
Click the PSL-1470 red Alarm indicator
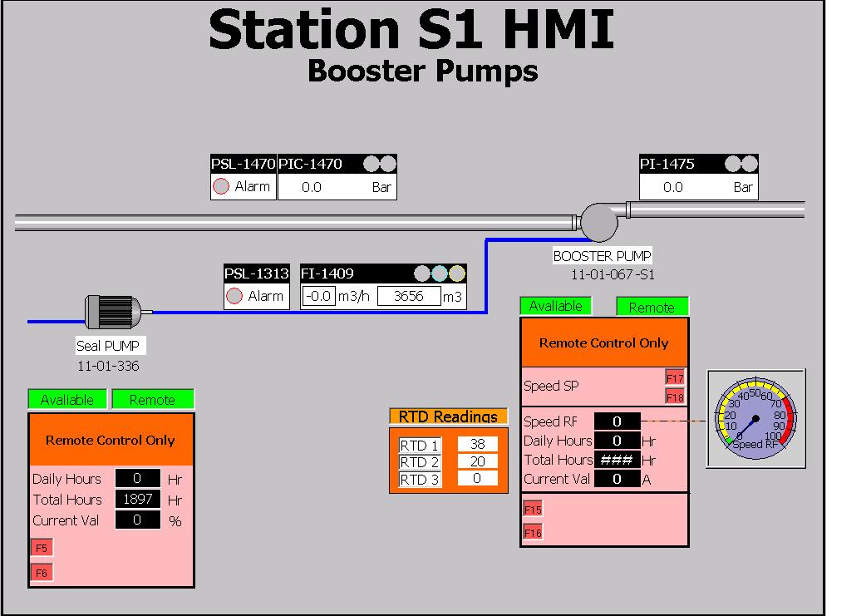coord(221,186)
